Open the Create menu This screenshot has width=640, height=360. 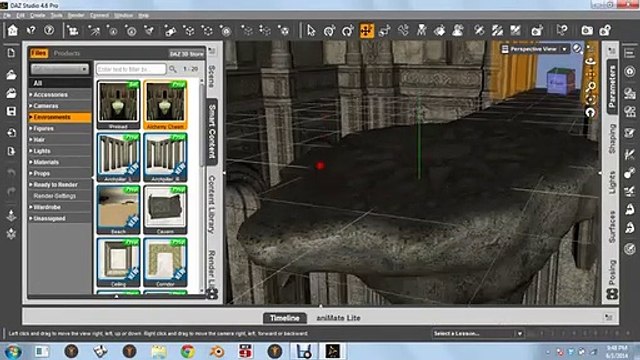[38, 16]
